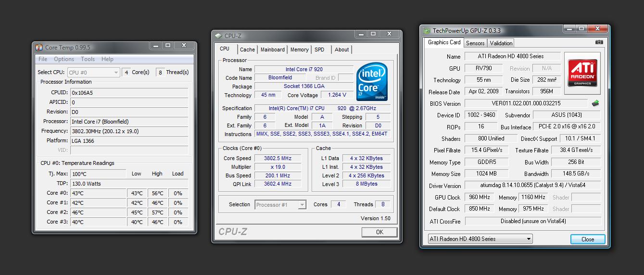
Task: Click the Level 3 cache value 8 MBytes
Action: [x=366, y=184]
